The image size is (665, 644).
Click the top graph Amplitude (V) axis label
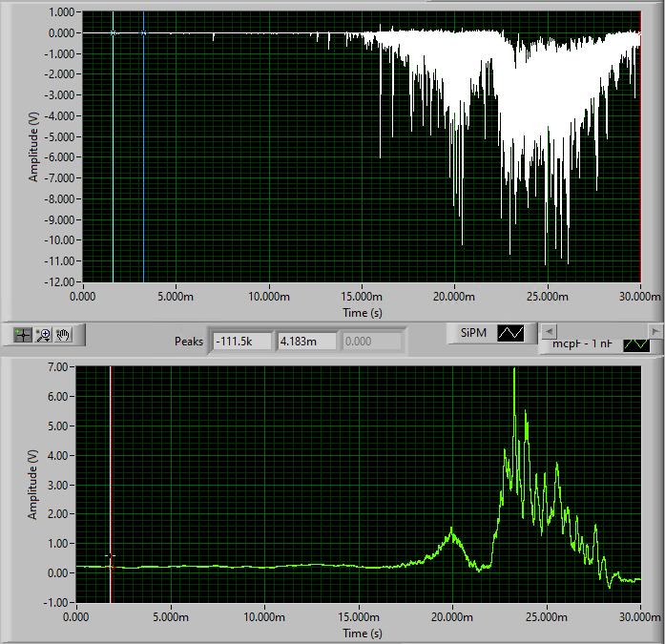(x=33, y=147)
